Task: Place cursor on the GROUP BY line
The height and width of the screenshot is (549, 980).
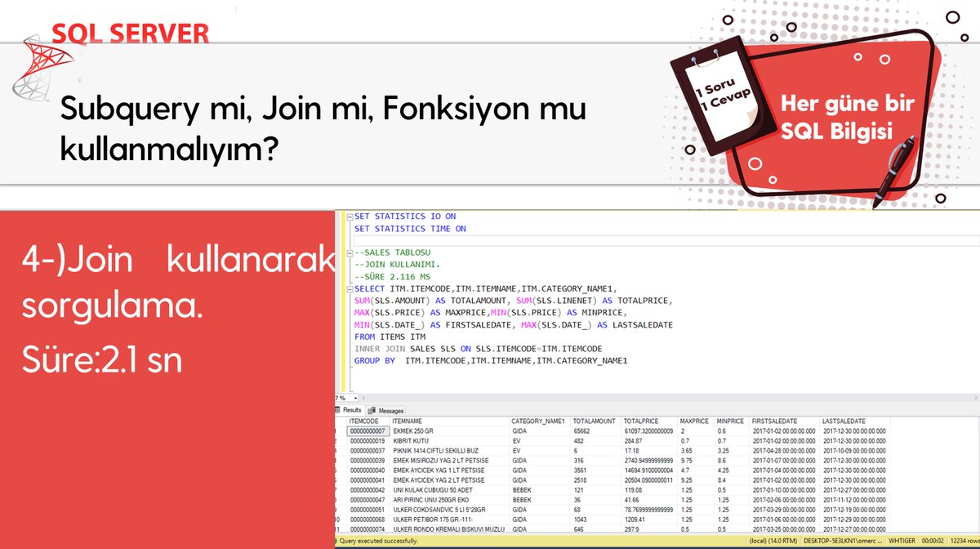Action: (491, 360)
